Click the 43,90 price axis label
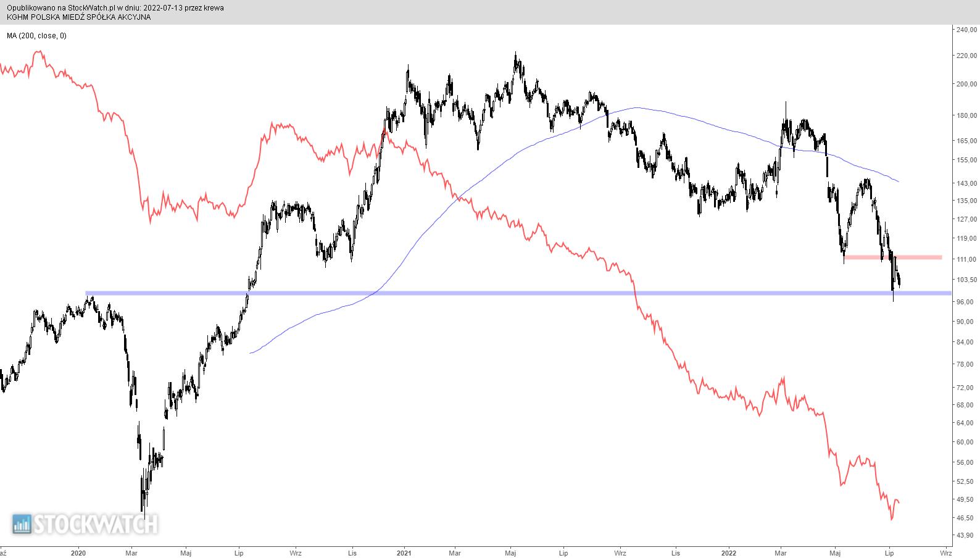Screen dimensions: 980x558 pos(965,535)
